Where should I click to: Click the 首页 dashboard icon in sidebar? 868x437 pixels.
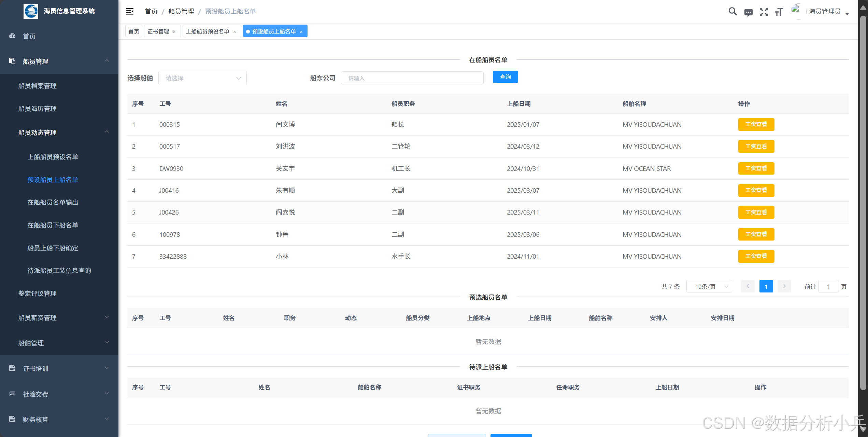pyautogui.click(x=13, y=36)
